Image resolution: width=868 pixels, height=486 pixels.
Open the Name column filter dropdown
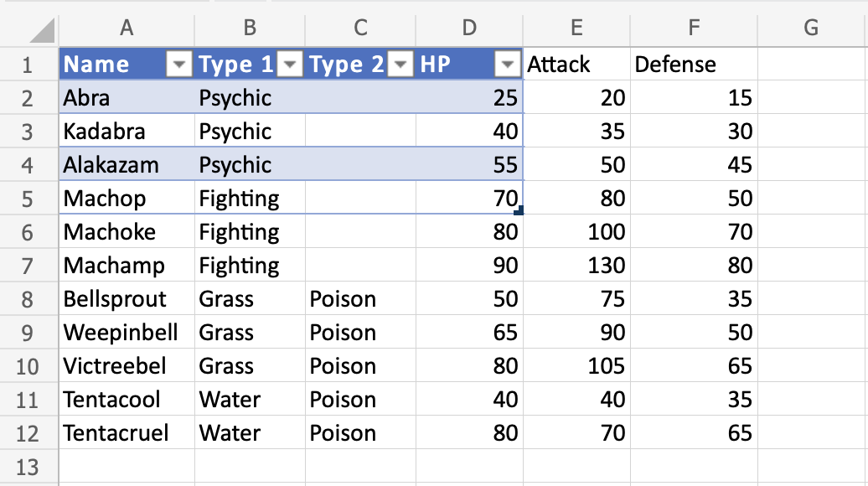180,65
